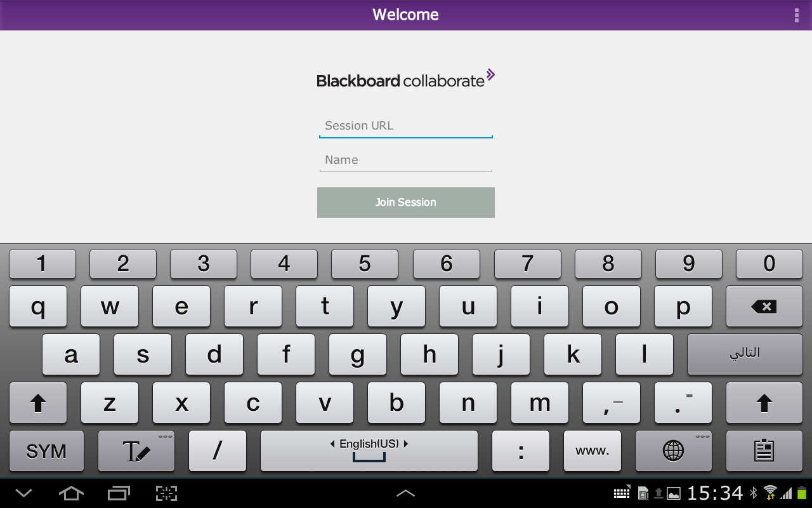
Task: Tap the Bluetooth status icon
Action: (754, 493)
